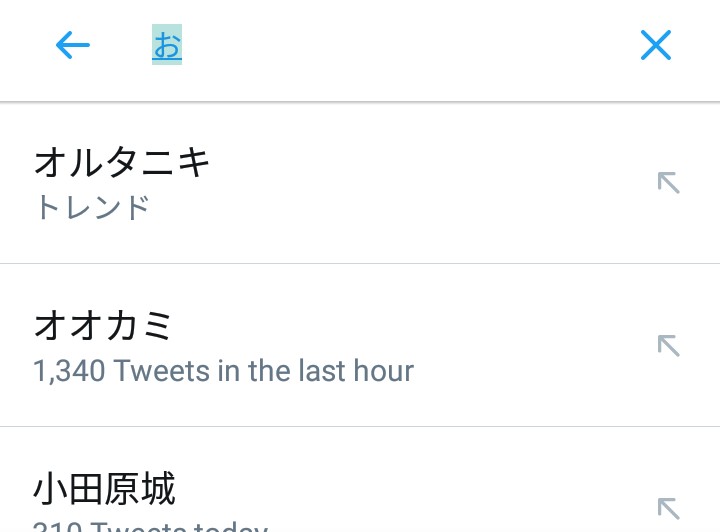Image resolution: width=720 pixels, height=532 pixels.
Task: Tap the arrow icon beside オルタニキ
Action: pos(668,183)
